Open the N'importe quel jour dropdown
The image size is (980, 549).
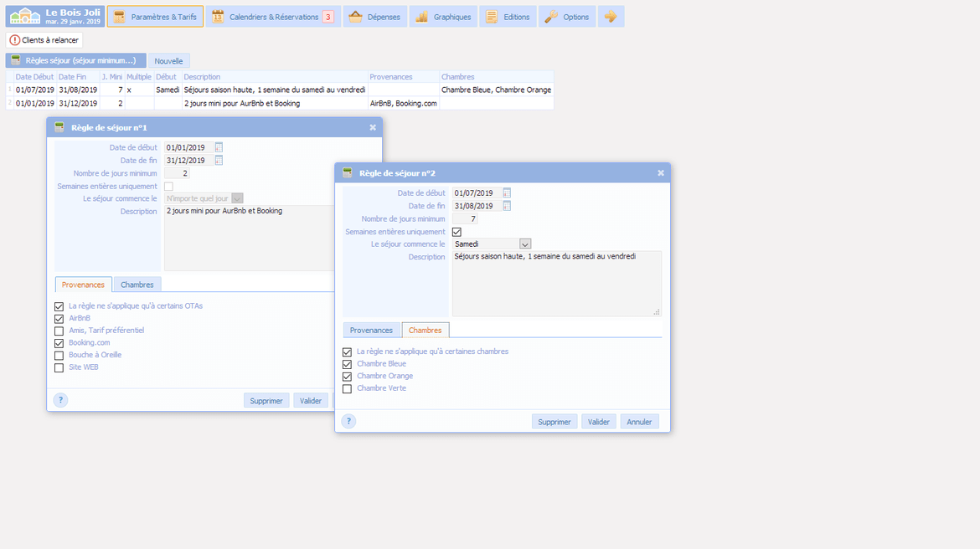click(237, 199)
